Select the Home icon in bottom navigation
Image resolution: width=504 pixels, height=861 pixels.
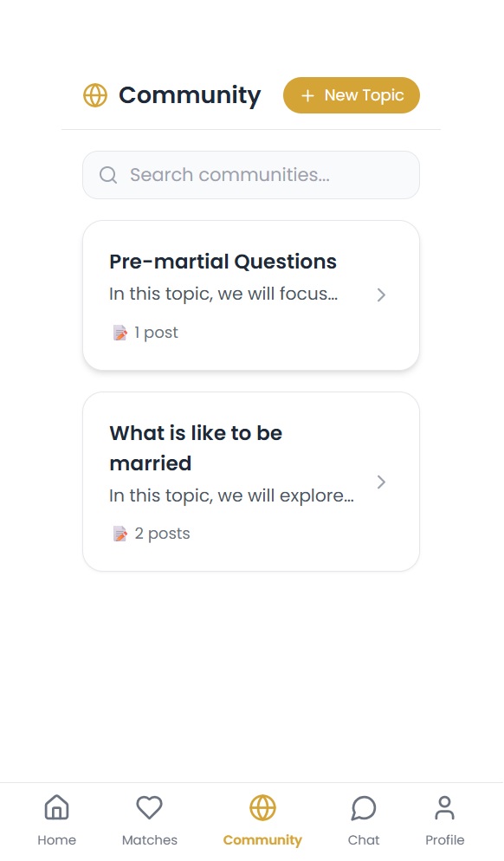click(x=56, y=807)
